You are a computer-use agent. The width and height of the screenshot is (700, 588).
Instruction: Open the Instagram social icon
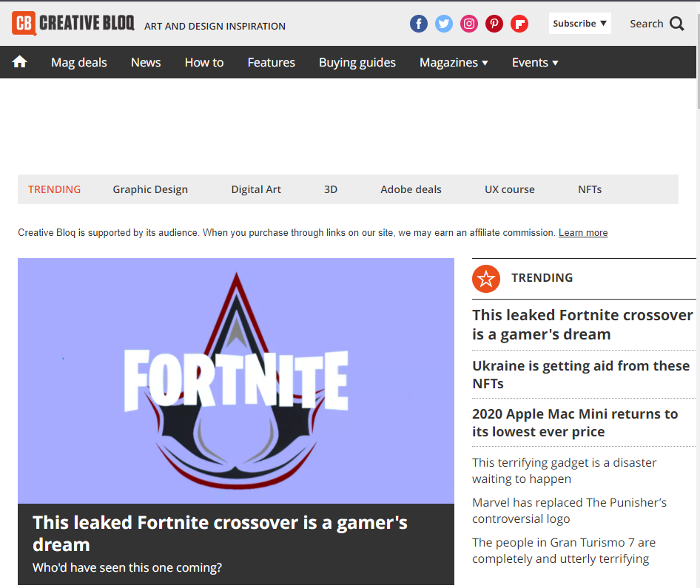pyautogui.click(x=469, y=24)
